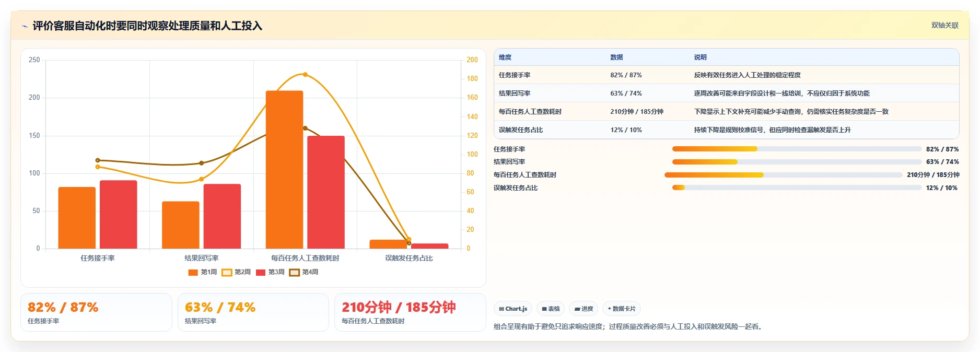Click the red 第3周 bar for 任务接手率
Image resolution: width=980 pixels, height=352 pixels.
point(119,215)
